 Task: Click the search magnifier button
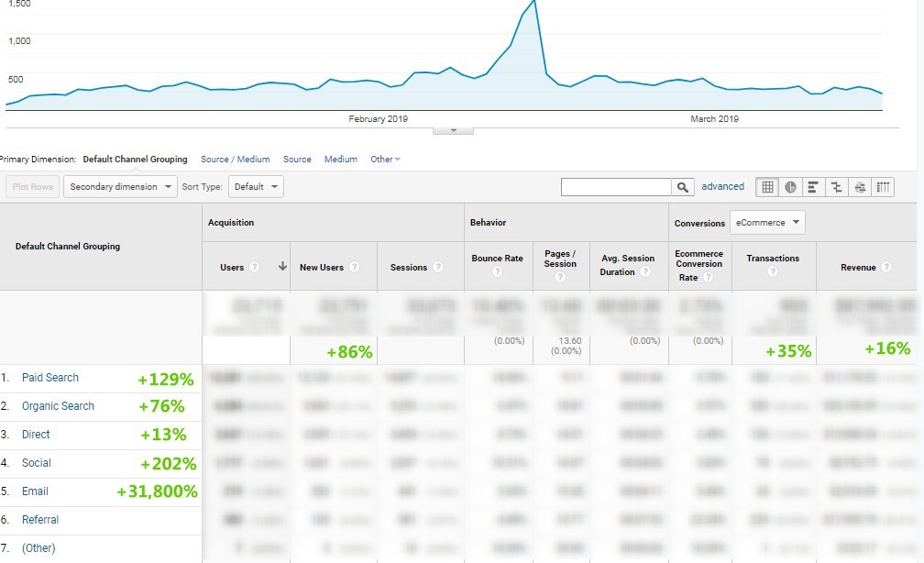[x=683, y=187]
